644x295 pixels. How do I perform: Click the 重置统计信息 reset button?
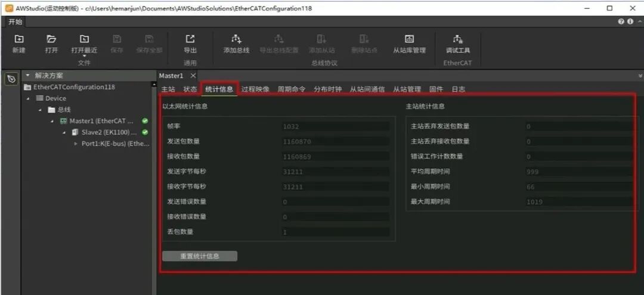[200, 256]
